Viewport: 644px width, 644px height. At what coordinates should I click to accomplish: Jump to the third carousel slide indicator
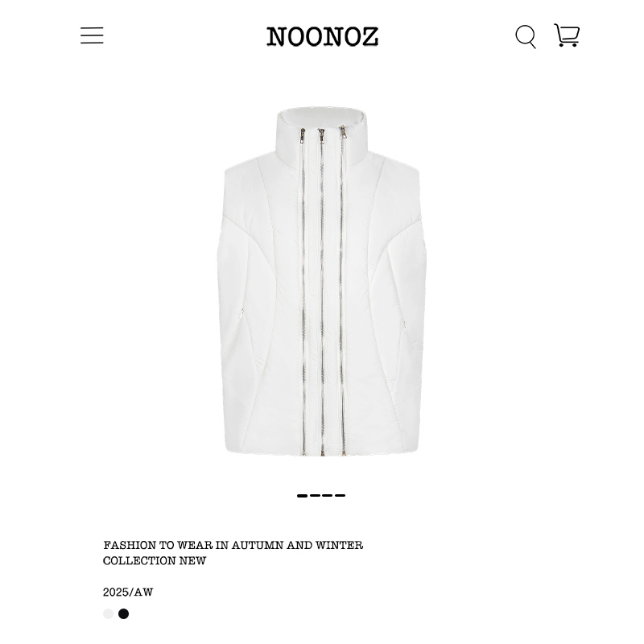[x=328, y=496]
